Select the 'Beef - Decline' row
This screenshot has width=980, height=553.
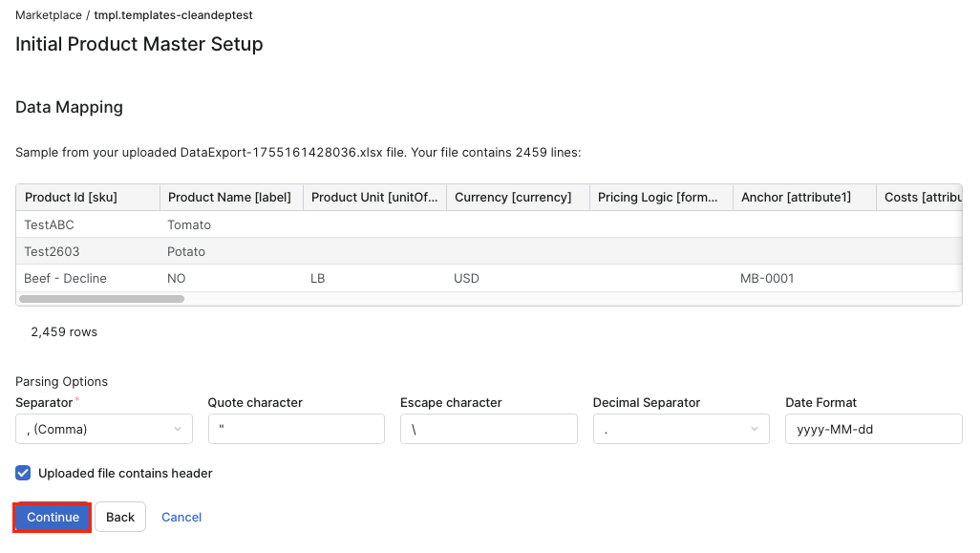[287, 278]
